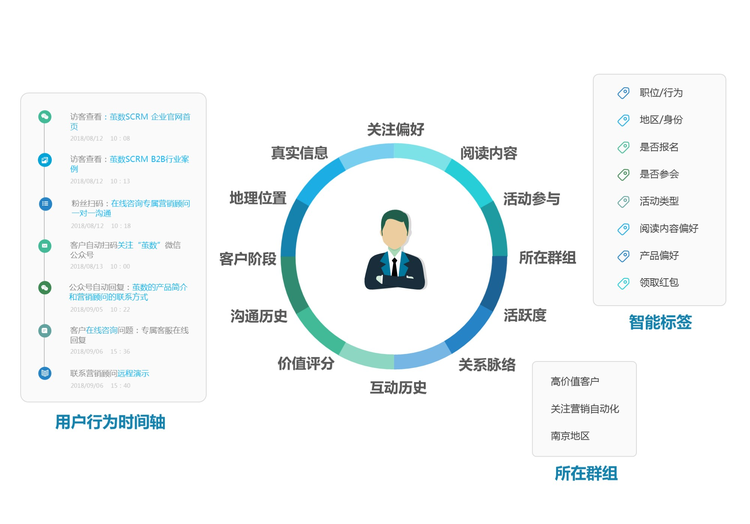Click the timestamp 2018/09/06 15:40
This screenshot has width=750, height=524.
[x=100, y=386]
